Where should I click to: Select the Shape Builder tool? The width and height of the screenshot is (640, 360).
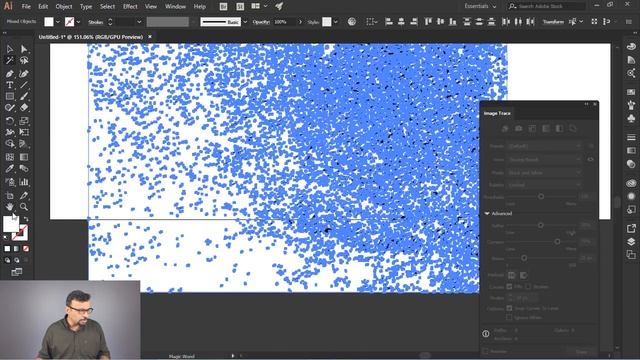(10, 144)
